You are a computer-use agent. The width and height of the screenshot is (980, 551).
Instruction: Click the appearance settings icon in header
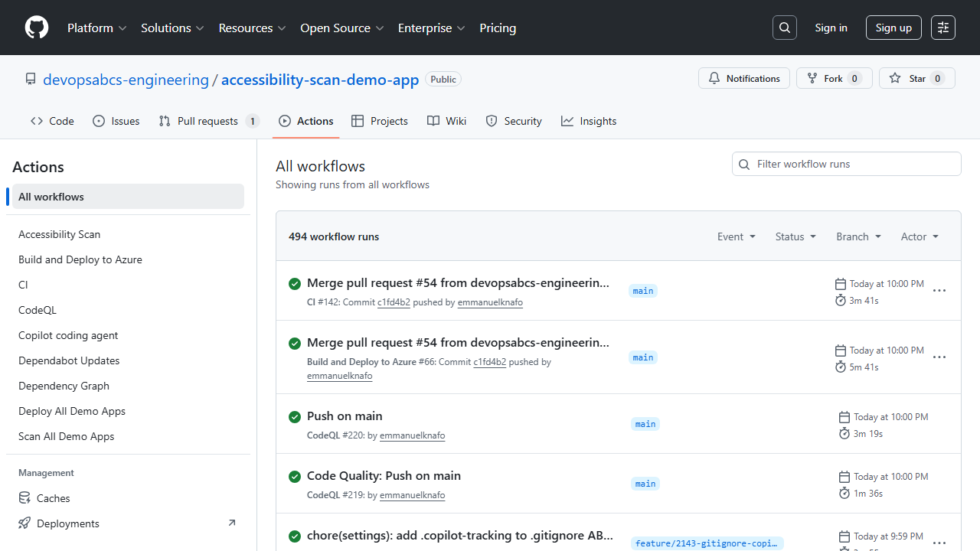coord(943,28)
